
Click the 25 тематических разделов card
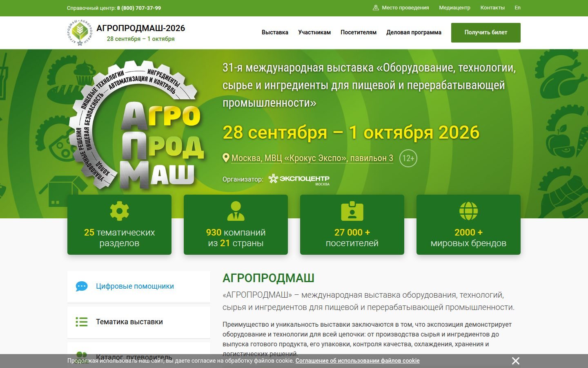(x=119, y=224)
